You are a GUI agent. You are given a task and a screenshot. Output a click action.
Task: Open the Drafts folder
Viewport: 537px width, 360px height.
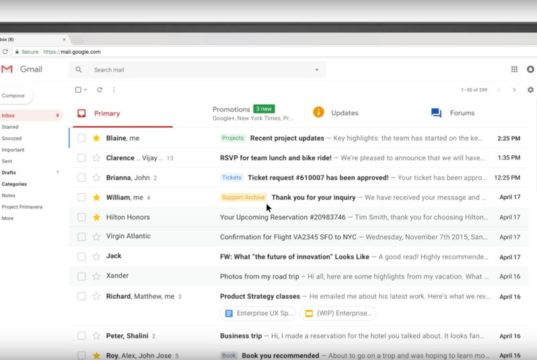click(x=9, y=173)
